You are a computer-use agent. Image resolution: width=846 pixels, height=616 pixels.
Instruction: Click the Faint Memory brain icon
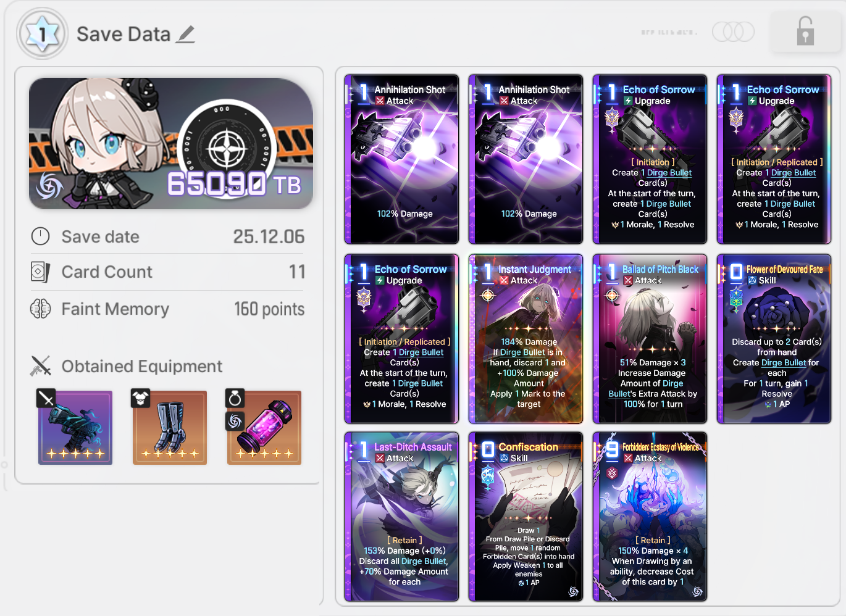[x=41, y=309]
